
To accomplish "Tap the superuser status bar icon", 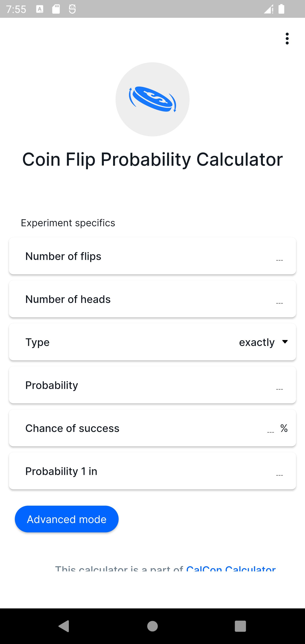I will pyautogui.click(x=72, y=9).
